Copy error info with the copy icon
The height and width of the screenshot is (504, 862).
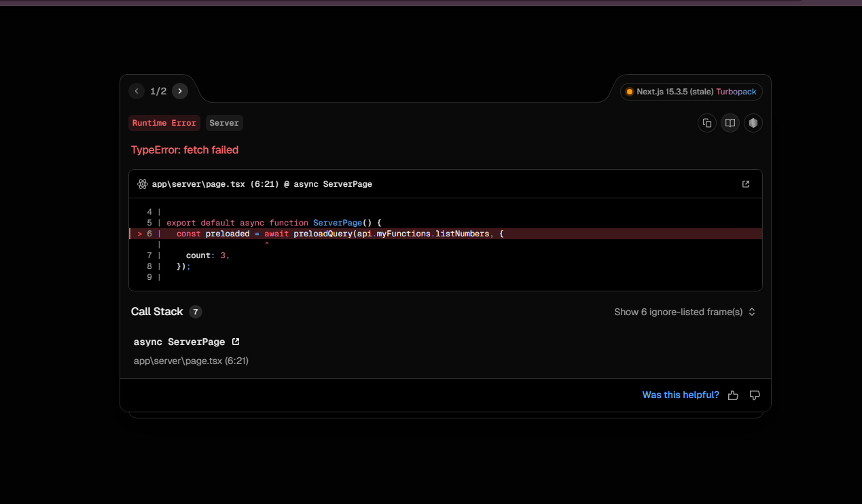click(x=707, y=123)
